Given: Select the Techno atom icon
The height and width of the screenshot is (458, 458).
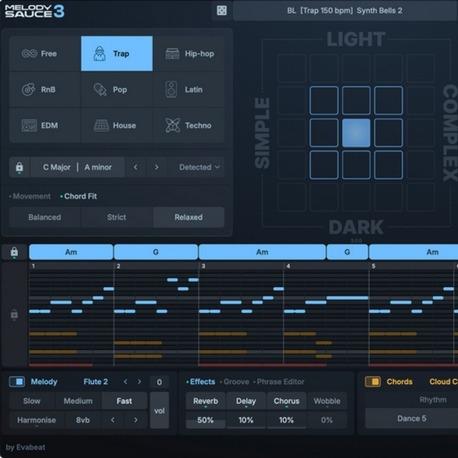Looking at the screenshot, I should click(173, 125).
